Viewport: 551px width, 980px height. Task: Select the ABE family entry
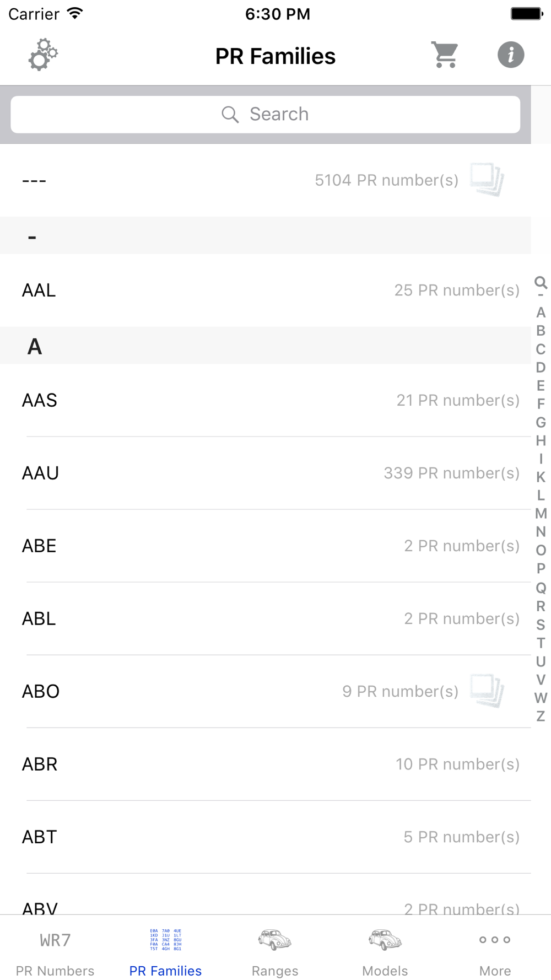[x=266, y=546]
